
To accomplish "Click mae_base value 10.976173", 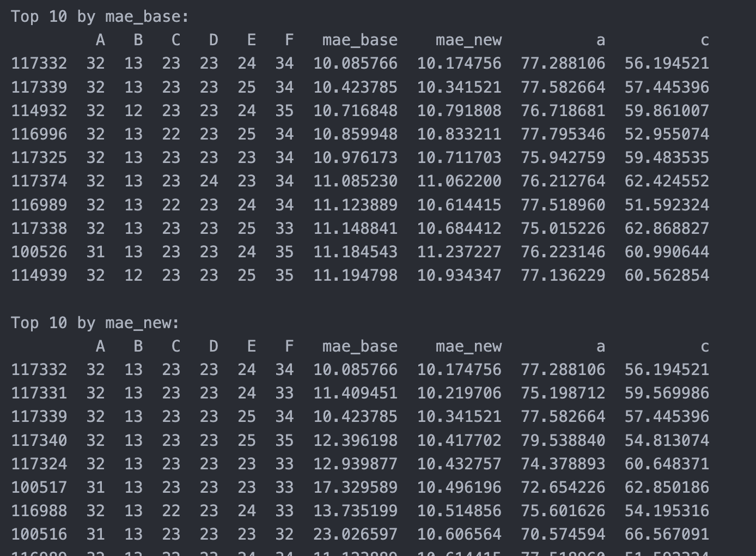I will click(355, 158).
